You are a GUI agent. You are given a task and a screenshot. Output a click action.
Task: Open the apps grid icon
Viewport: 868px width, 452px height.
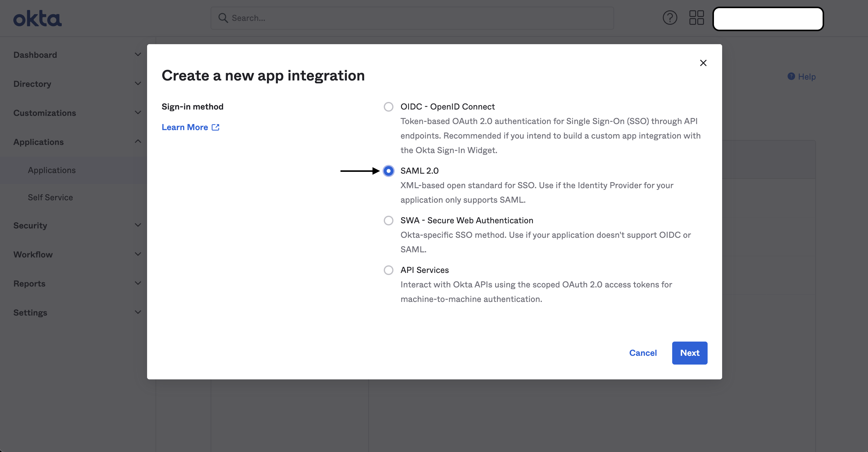point(696,18)
